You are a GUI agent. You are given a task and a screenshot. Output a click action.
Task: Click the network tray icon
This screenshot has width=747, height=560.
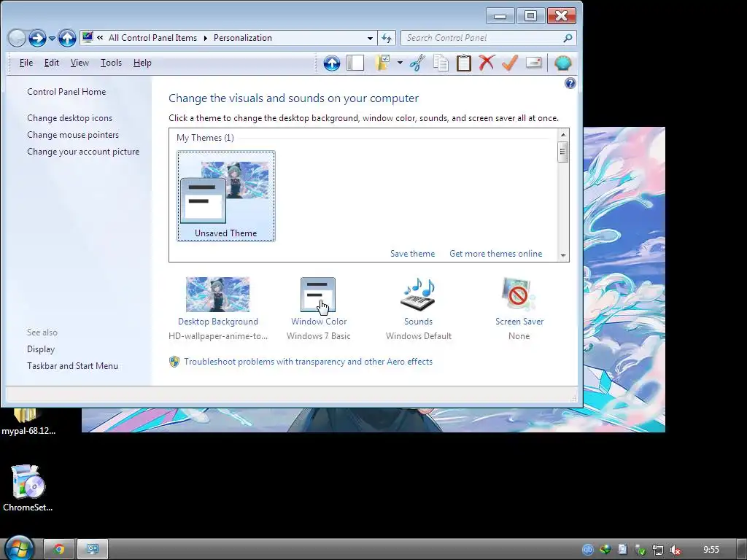[657, 550]
